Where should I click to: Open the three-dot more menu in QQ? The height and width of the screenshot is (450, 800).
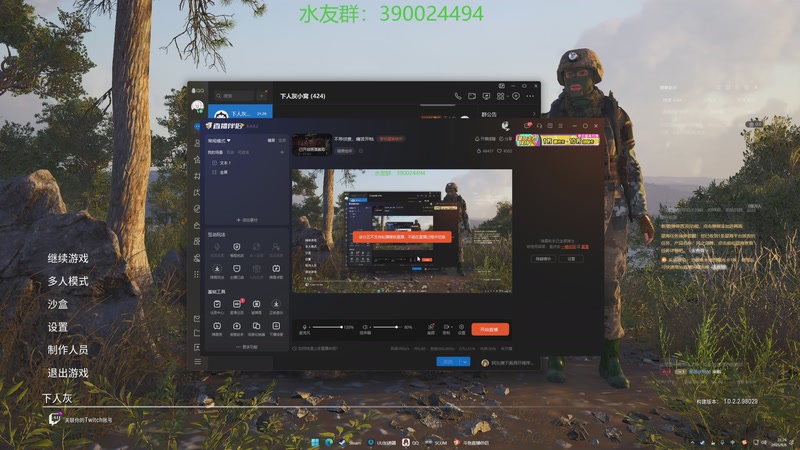point(530,96)
